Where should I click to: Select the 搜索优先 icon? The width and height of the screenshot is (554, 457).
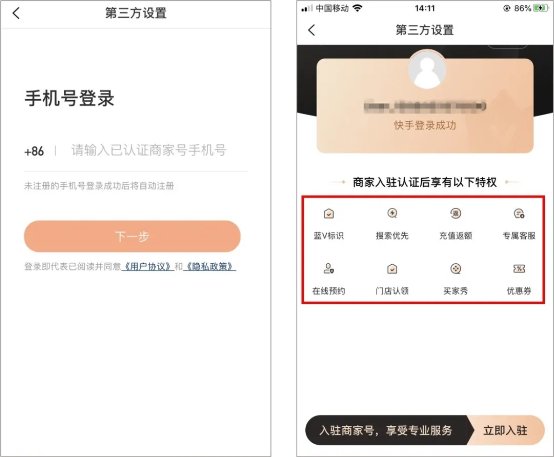392,213
